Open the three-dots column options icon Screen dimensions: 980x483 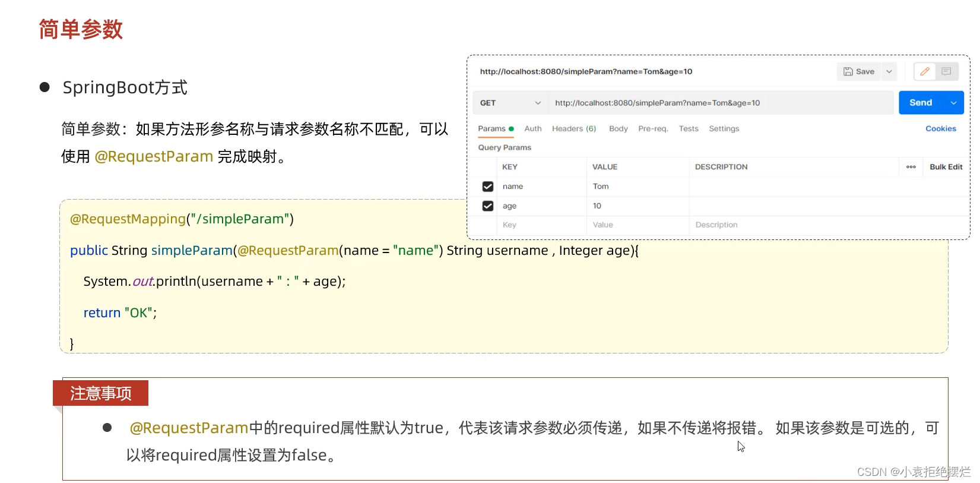tap(911, 167)
